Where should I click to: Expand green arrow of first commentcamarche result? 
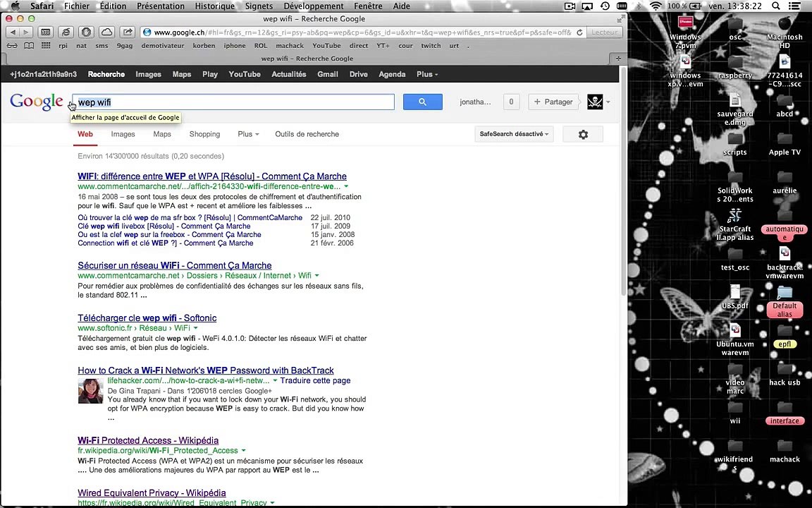coord(346,186)
